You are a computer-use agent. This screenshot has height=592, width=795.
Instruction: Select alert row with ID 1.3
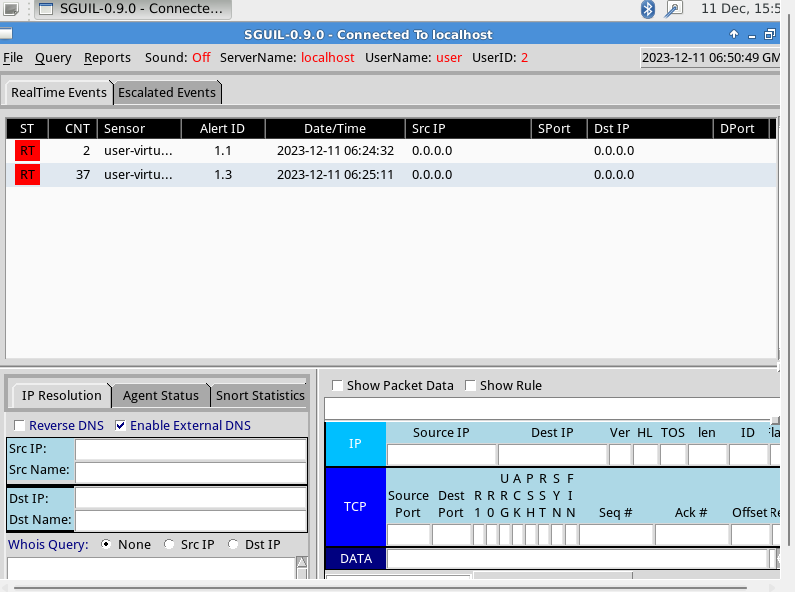click(391, 175)
